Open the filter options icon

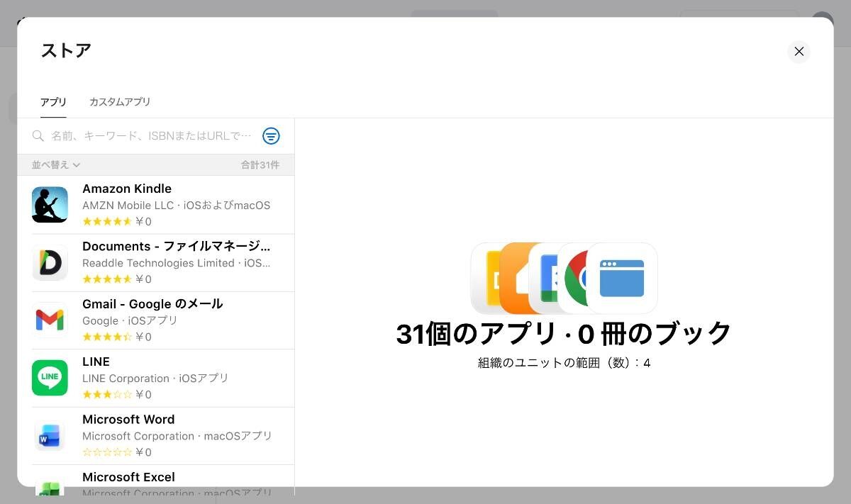coord(271,136)
